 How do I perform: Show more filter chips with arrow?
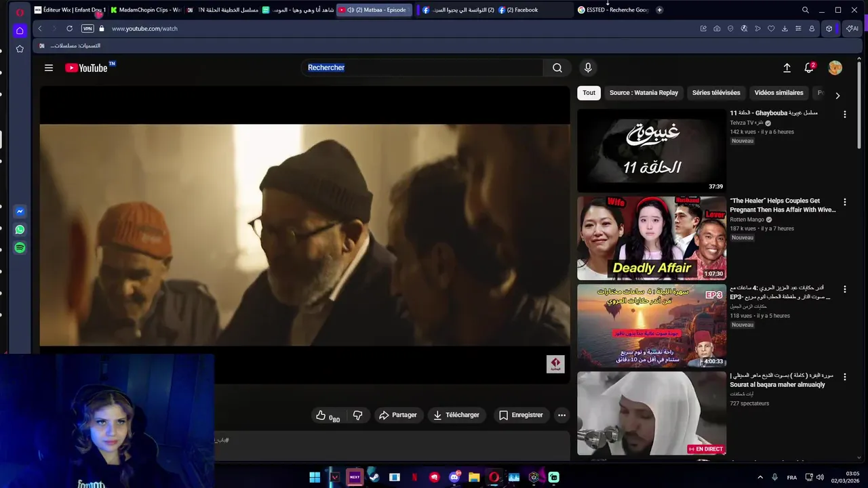pos(837,96)
